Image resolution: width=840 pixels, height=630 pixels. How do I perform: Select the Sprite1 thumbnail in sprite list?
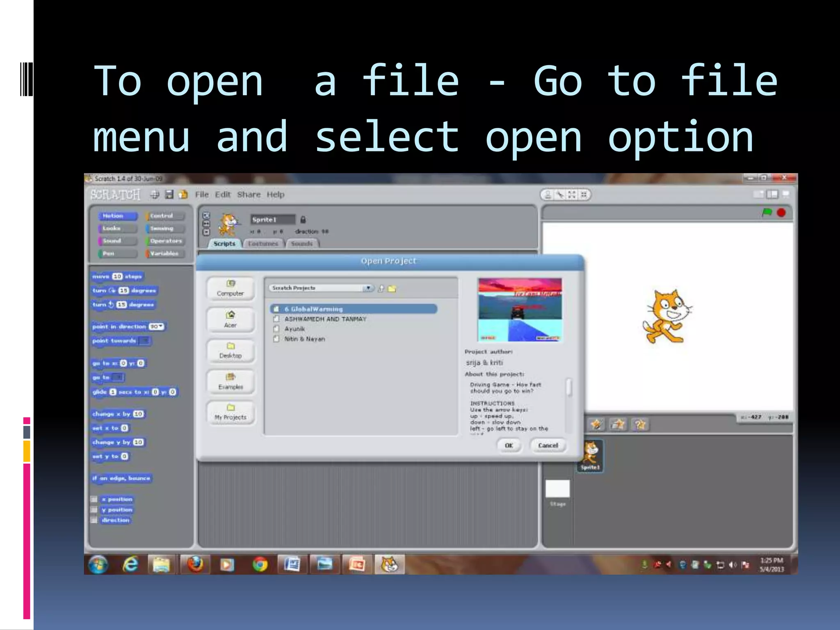(x=590, y=456)
